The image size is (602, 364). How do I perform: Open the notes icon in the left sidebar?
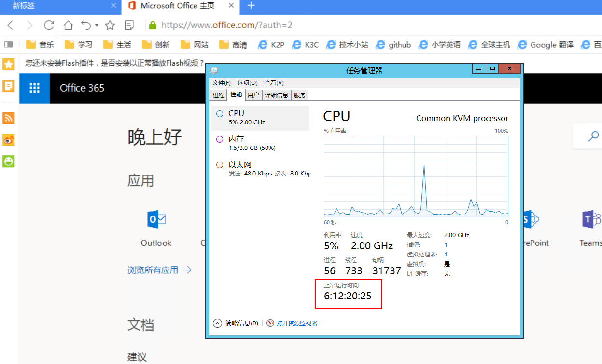click(x=9, y=86)
